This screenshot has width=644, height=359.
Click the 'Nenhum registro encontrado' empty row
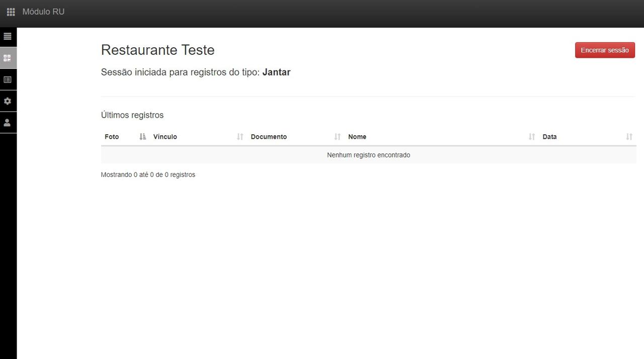point(368,155)
